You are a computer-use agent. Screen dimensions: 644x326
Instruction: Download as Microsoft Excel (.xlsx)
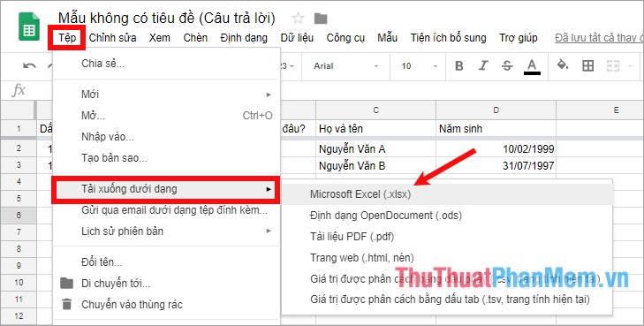coord(447,194)
